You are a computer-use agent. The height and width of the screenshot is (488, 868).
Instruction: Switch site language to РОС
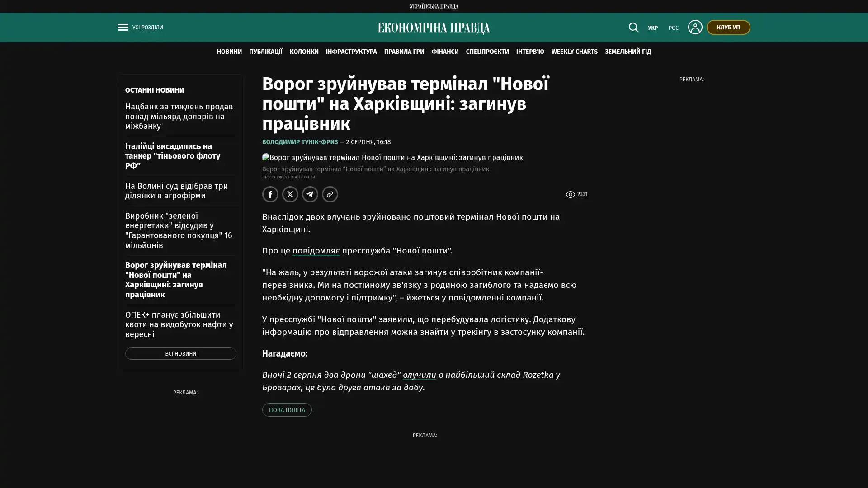click(x=674, y=28)
